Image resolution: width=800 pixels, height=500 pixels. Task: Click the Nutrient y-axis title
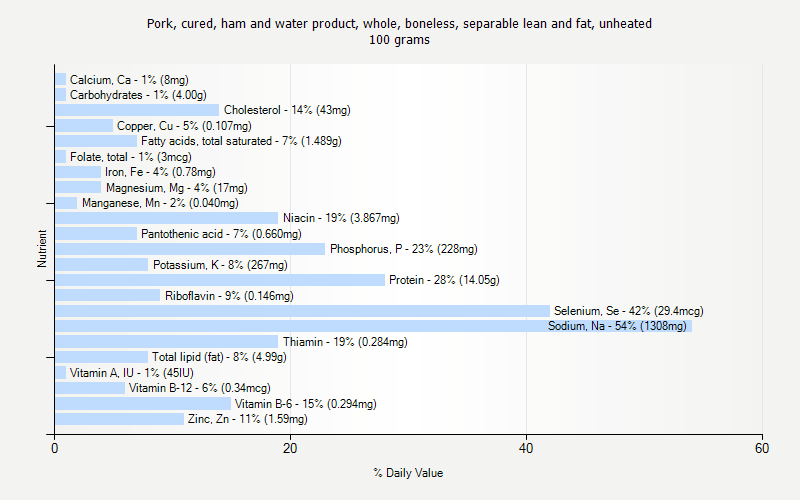point(42,249)
